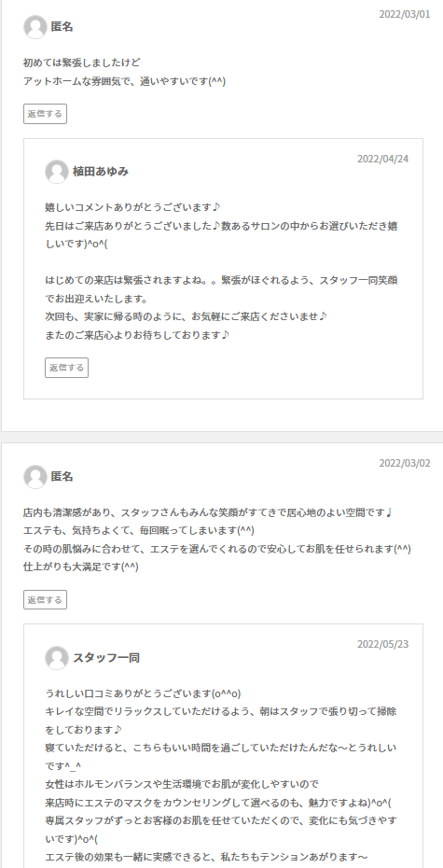Click the スタッフ一同 profile avatar
This screenshot has width=443, height=868.
(56, 658)
